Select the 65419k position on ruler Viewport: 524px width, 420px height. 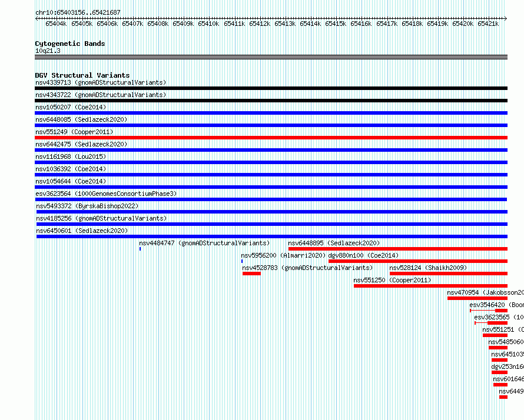pyautogui.click(x=437, y=24)
